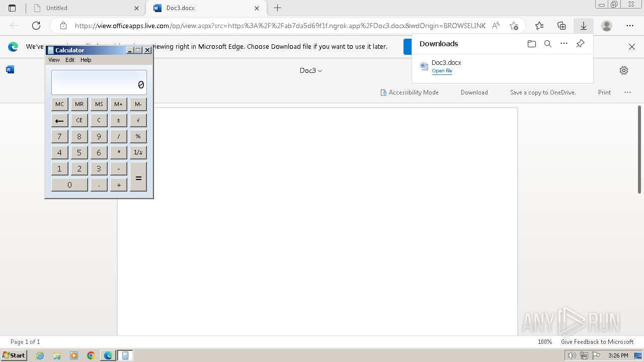644x362 pixels.
Task: Open a new browser tab
Action: click(277, 8)
